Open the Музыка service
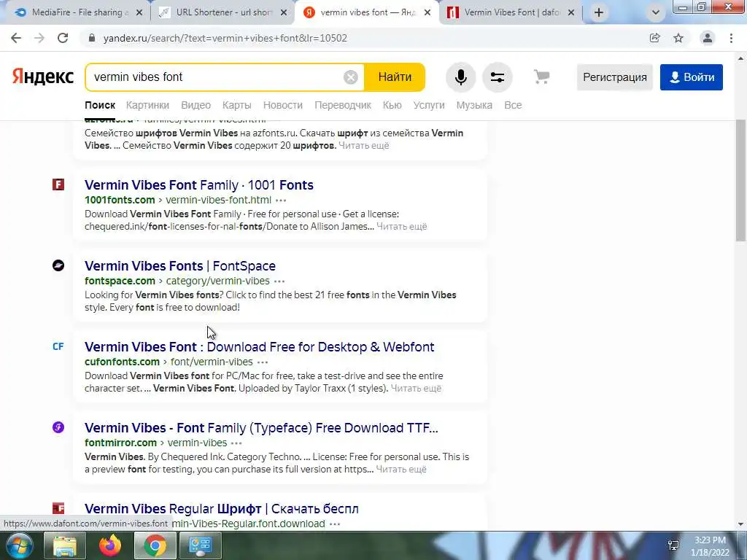 point(474,105)
